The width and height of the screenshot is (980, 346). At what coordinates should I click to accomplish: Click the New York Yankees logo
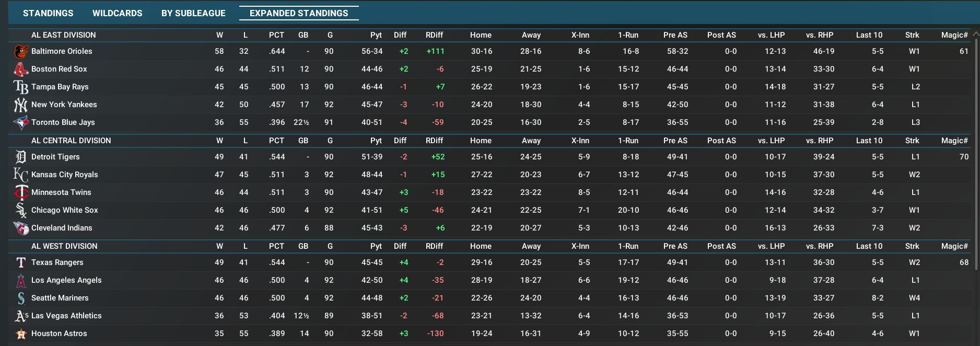(x=21, y=105)
